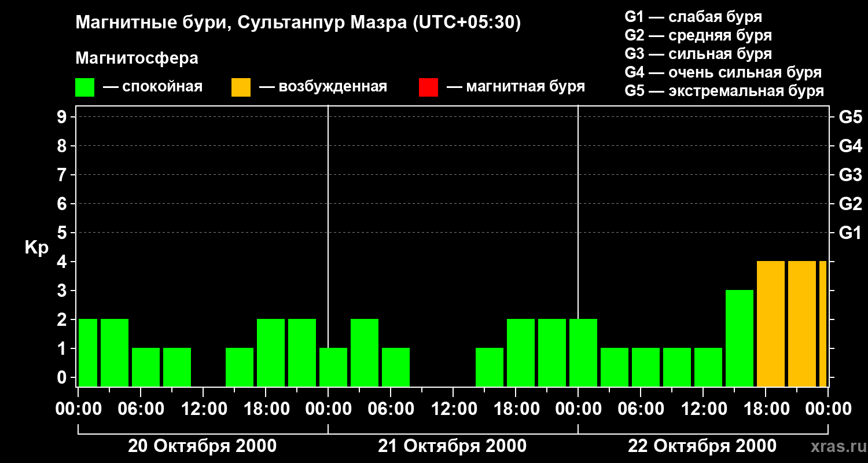Viewport: 868px width, 463px height.
Task: Select the 'G1 — слабая буря' legend line
Action: [693, 17]
